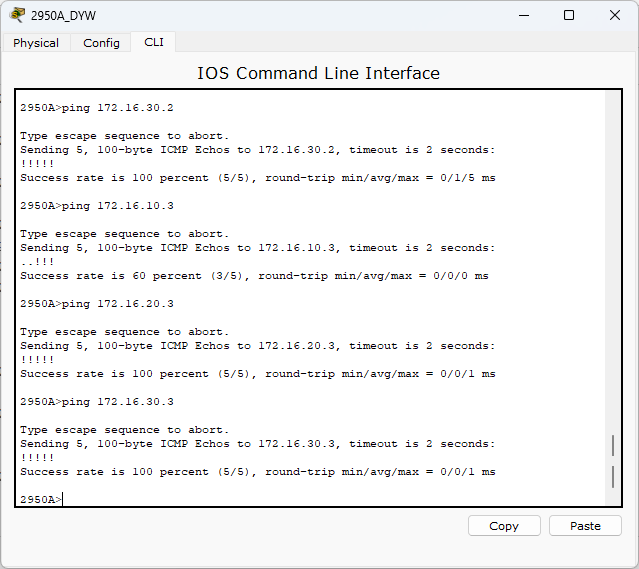Maximize the 2950A_DYW window
This screenshot has width=639, height=569.
569,15
